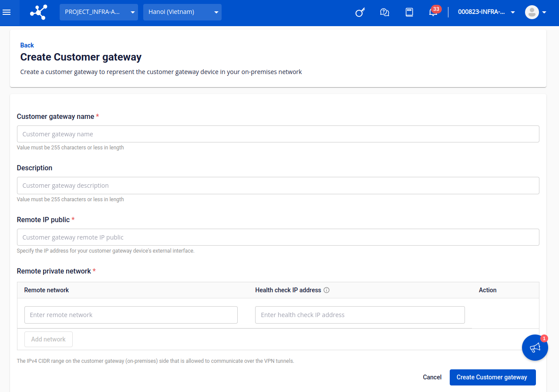Click the user avatar profile icon

[532, 12]
